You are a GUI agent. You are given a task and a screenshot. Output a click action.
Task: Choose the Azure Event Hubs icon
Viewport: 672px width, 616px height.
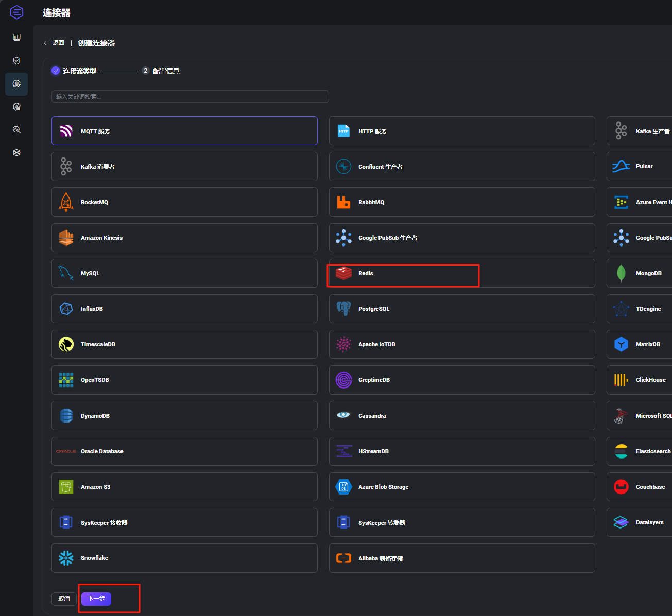click(x=621, y=202)
